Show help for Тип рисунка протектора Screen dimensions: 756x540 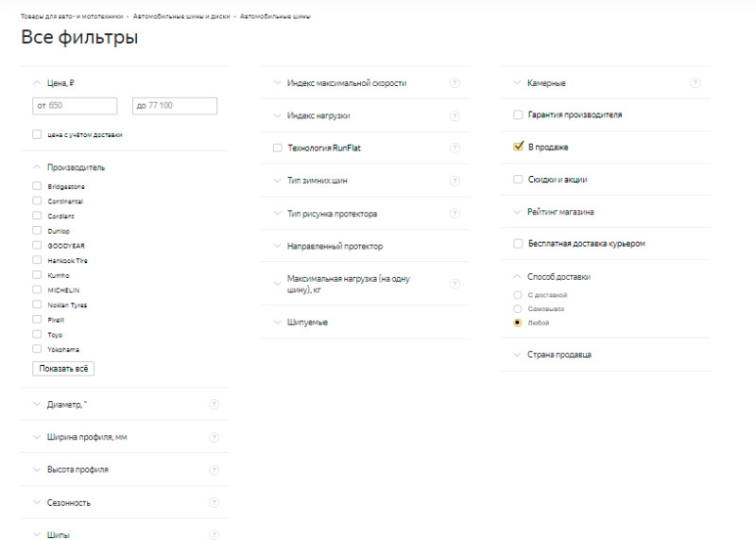coord(455,213)
